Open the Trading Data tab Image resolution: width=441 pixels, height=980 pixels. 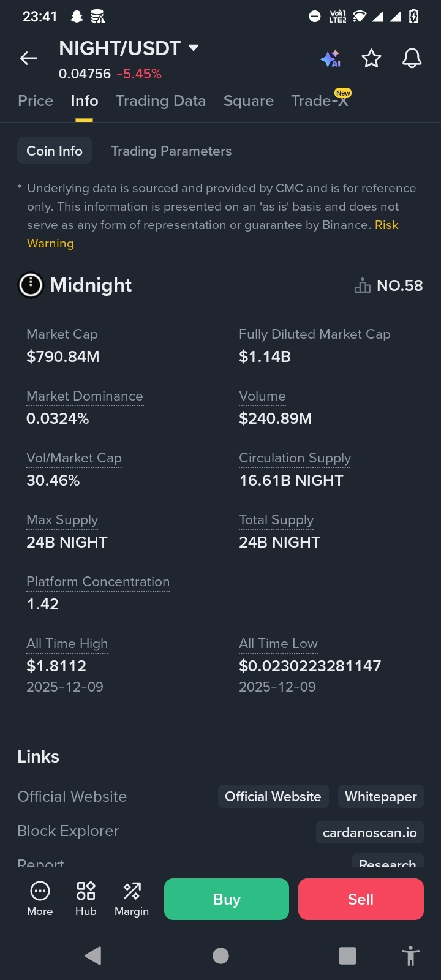coord(160,101)
